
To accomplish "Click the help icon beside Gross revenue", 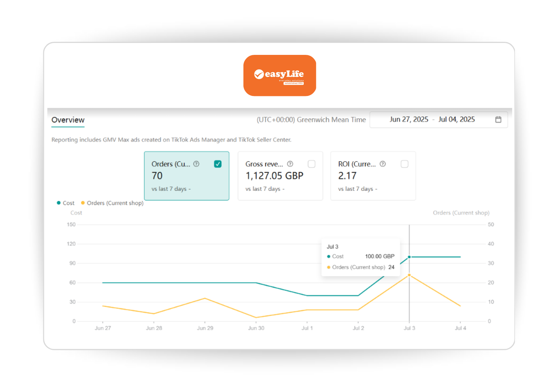I will 290,164.
